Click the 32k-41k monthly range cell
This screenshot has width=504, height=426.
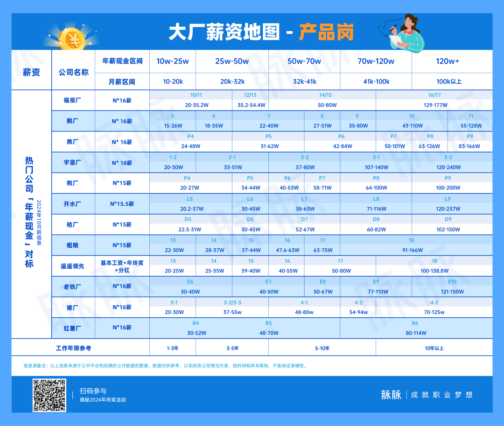(304, 82)
